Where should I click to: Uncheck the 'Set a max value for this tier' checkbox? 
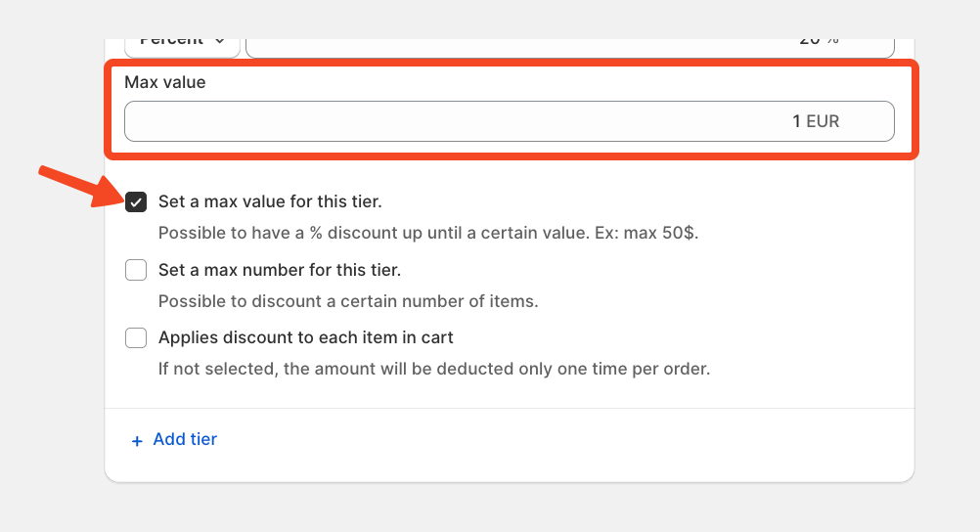click(136, 202)
